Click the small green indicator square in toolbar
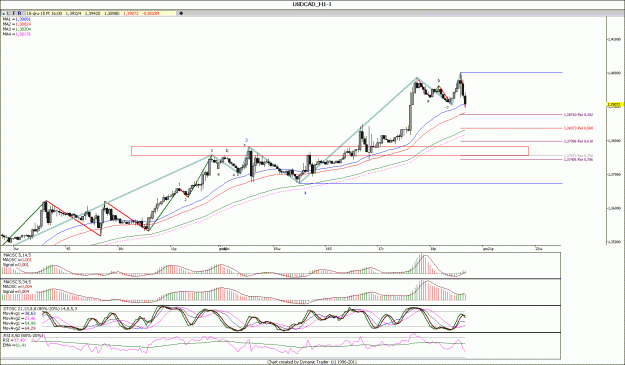Screen dimensions: 625x365 [x=3, y=14]
